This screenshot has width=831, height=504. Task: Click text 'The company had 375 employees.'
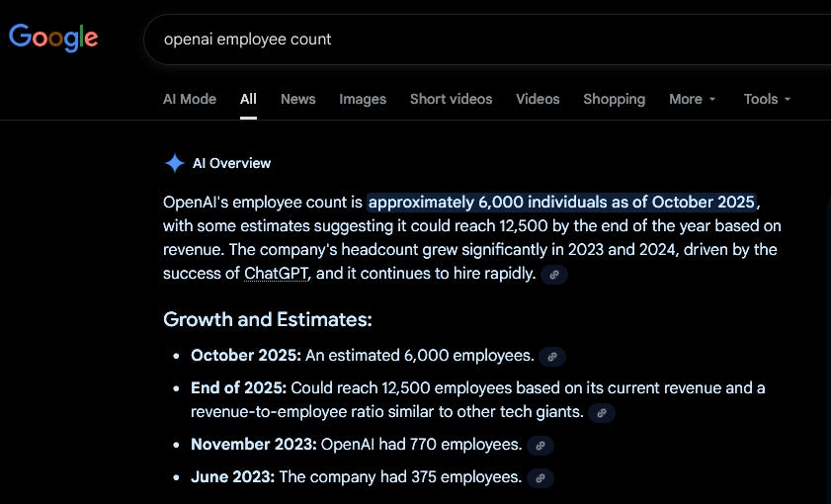pos(400,477)
